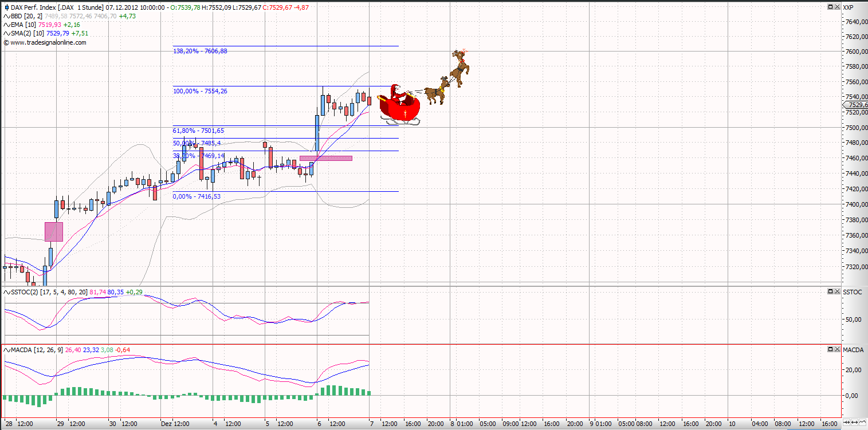868x430 pixels.
Task: Select the SSTOC(2) [17, 5, 4, 80, 20] label
Action: (50, 292)
